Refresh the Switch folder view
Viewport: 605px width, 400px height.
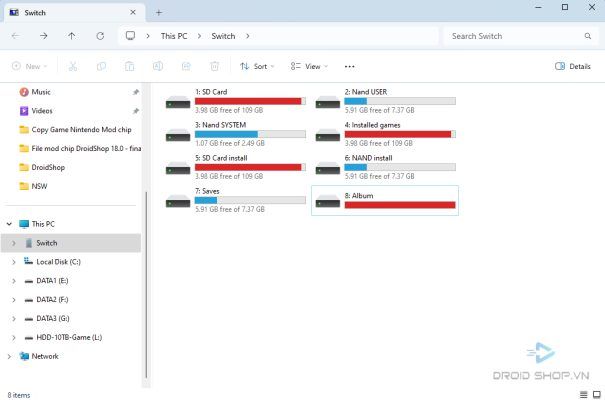100,36
